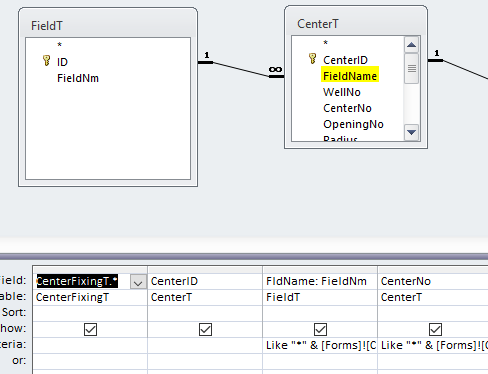
Task: Click column selector above CenterFixingT.* field
Action: 90,270
